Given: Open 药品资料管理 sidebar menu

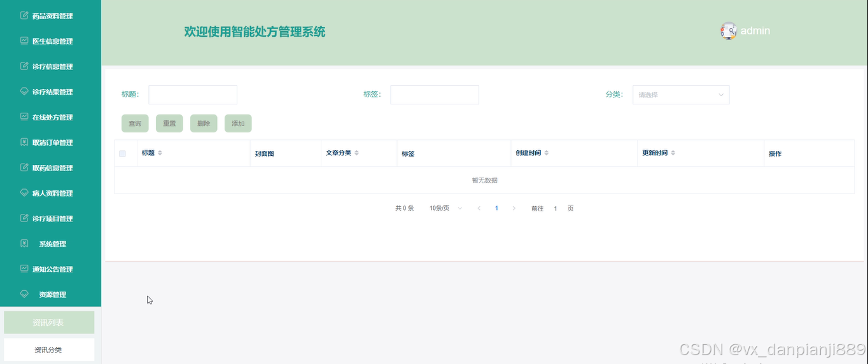Looking at the screenshot, I should pos(50,16).
